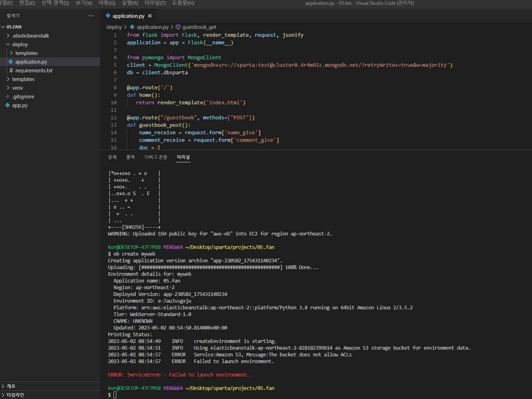Open explorer panel more actions ellipsis
532x399 pixels.
(91, 16)
